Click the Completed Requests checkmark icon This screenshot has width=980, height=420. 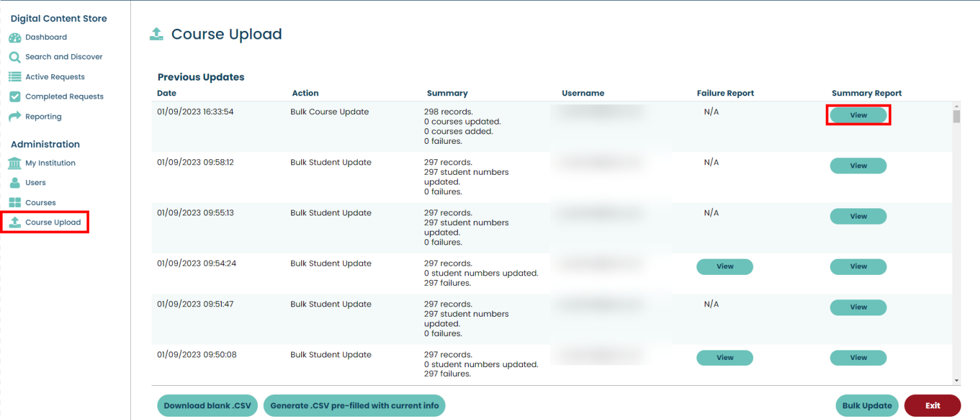(15, 97)
